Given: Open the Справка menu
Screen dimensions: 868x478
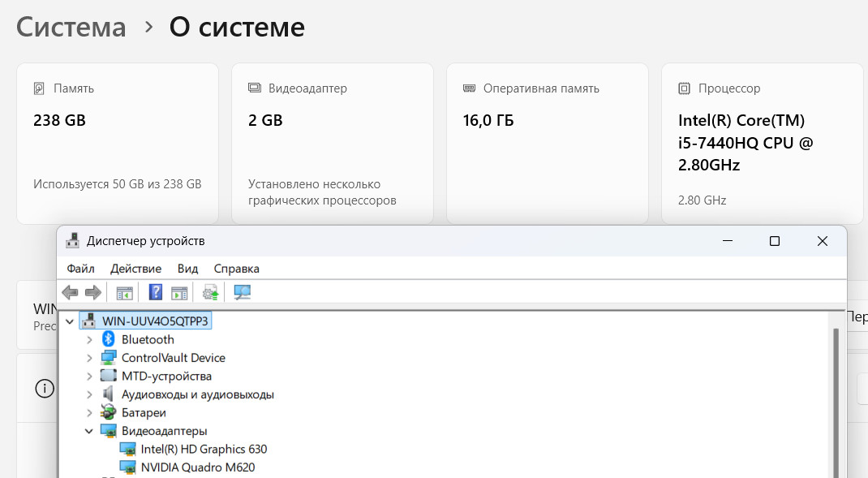Looking at the screenshot, I should click(236, 269).
